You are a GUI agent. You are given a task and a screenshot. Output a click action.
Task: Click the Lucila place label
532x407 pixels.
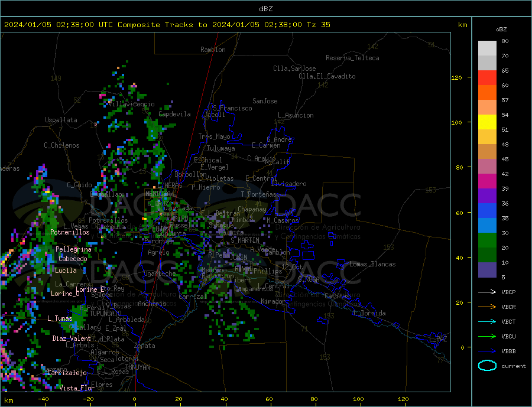click(66, 271)
